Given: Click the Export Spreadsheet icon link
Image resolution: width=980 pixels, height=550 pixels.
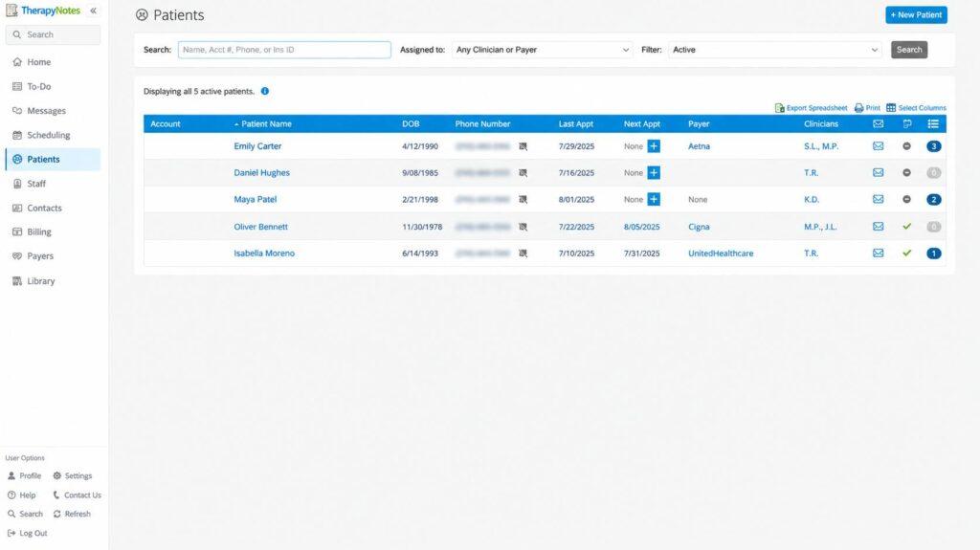Looking at the screenshot, I should coord(811,108).
